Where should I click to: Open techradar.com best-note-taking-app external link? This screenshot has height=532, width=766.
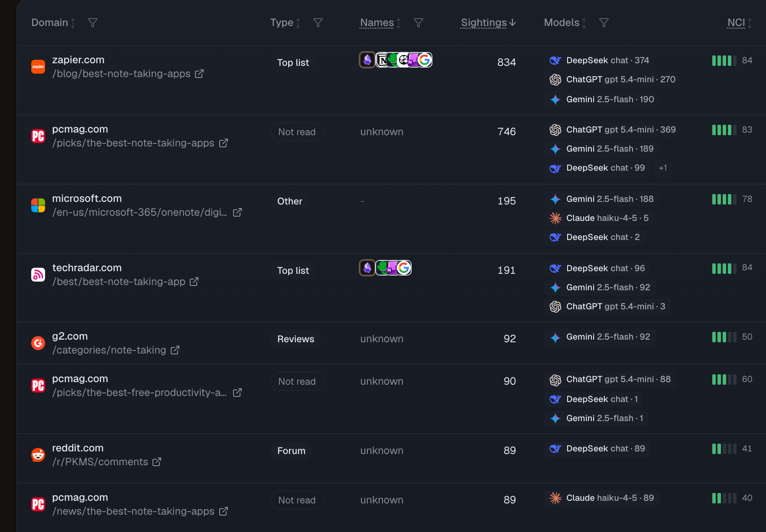(194, 282)
